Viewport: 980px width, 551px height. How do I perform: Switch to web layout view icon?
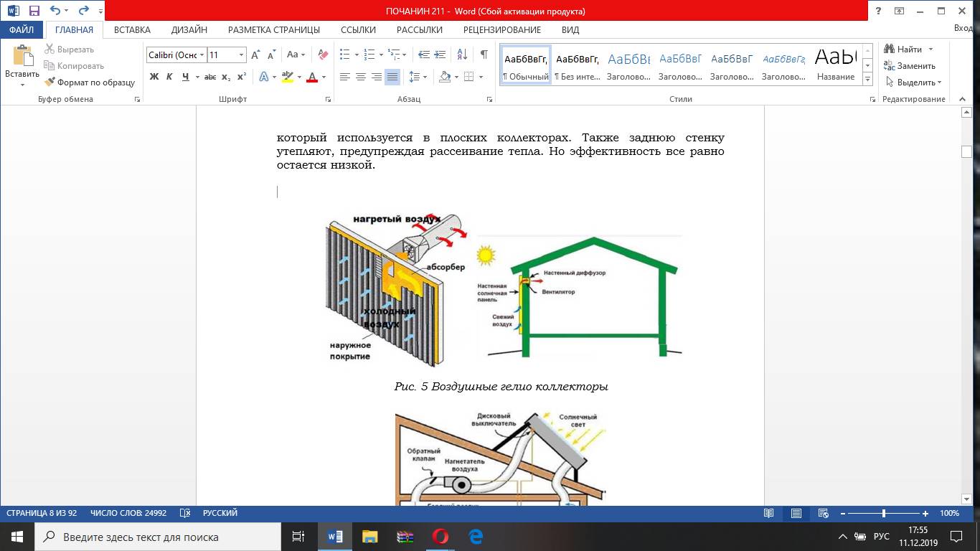pyautogui.click(x=824, y=514)
